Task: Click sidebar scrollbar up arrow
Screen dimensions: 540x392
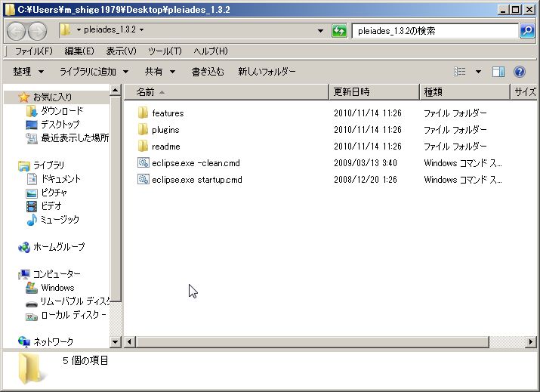Action: click(115, 90)
